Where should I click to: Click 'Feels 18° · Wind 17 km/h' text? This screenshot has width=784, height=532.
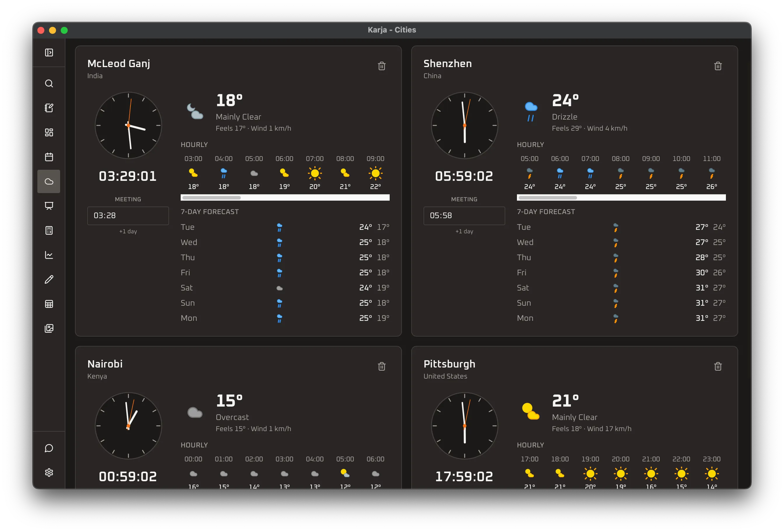point(592,429)
